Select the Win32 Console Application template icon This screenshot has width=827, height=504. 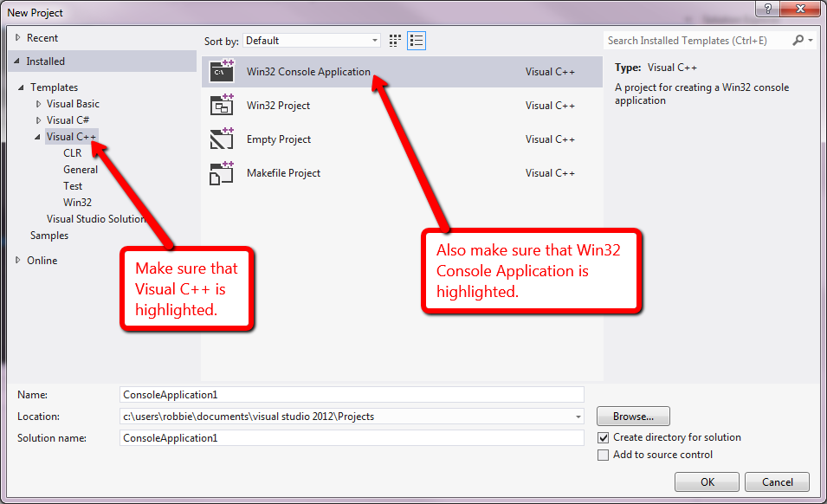222,71
